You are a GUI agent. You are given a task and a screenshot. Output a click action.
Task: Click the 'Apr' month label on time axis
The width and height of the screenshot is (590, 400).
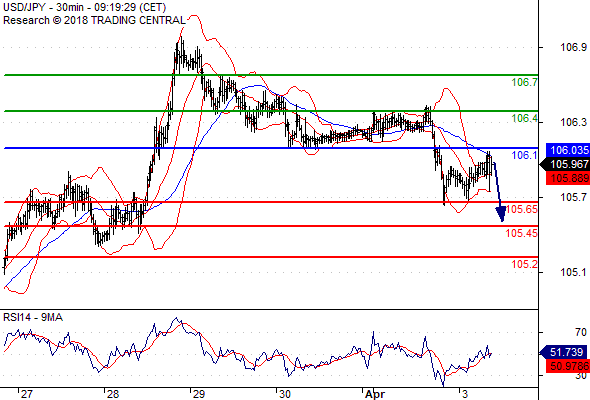[x=375, y=394]
